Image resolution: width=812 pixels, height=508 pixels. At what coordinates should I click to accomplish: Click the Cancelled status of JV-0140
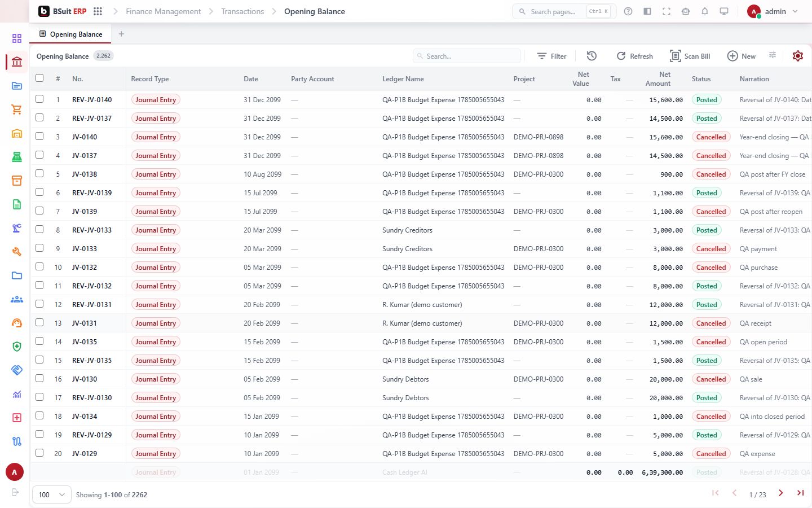[710, 137]
